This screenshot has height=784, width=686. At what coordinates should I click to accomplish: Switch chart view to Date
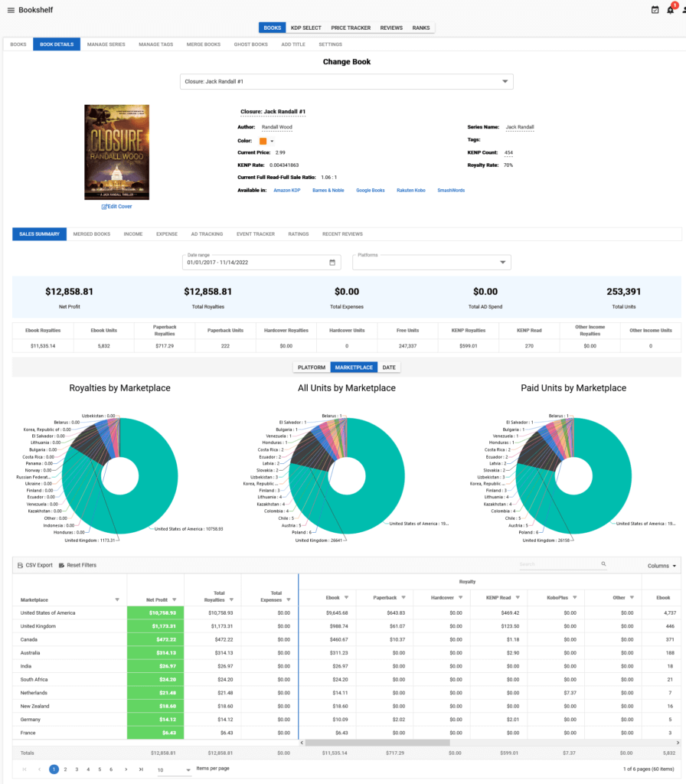[389, 367]
